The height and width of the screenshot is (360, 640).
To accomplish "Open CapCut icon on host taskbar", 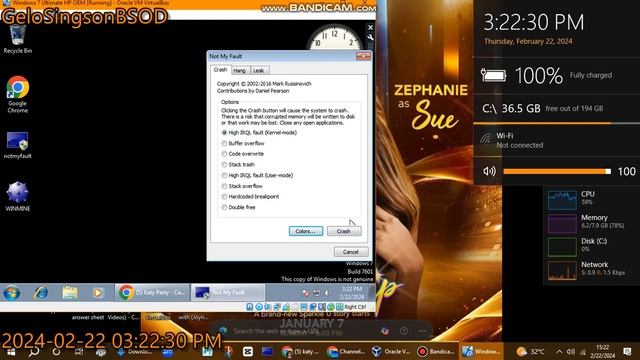I will 247,352.
